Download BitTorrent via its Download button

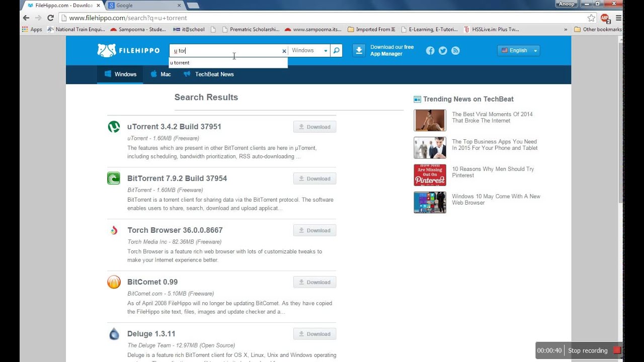click(x=314, y=178)
